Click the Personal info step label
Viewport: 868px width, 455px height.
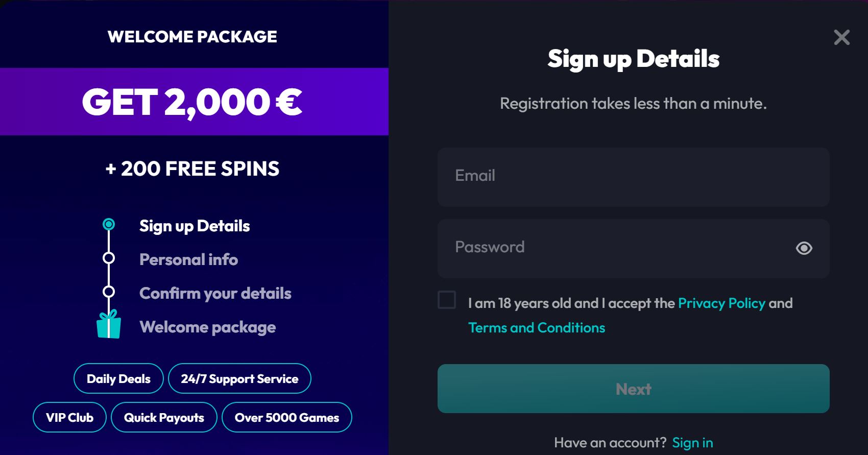(x=188, y=259)
